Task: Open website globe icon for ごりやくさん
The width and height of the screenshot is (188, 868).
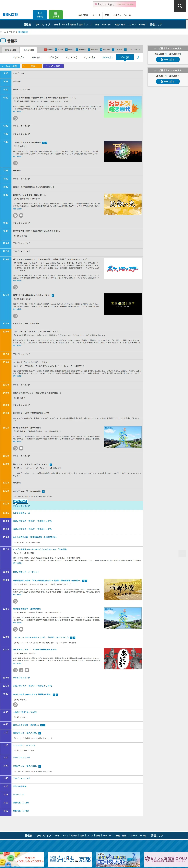Action: [x=15, y=163]
